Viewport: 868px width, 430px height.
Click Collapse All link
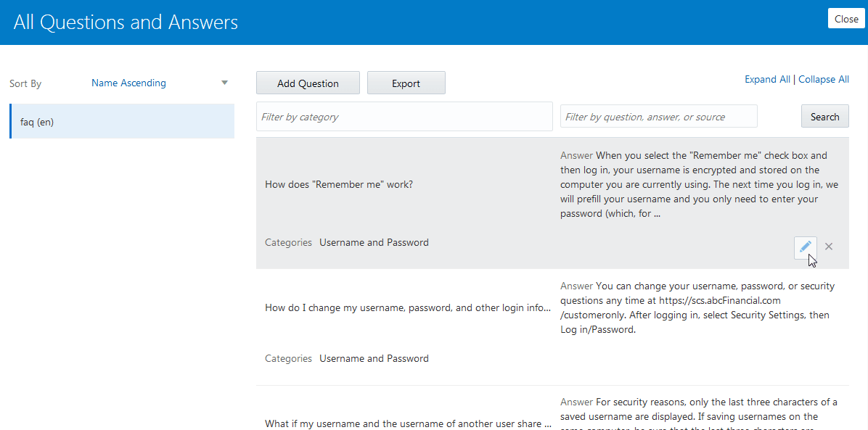coord(823,79)
